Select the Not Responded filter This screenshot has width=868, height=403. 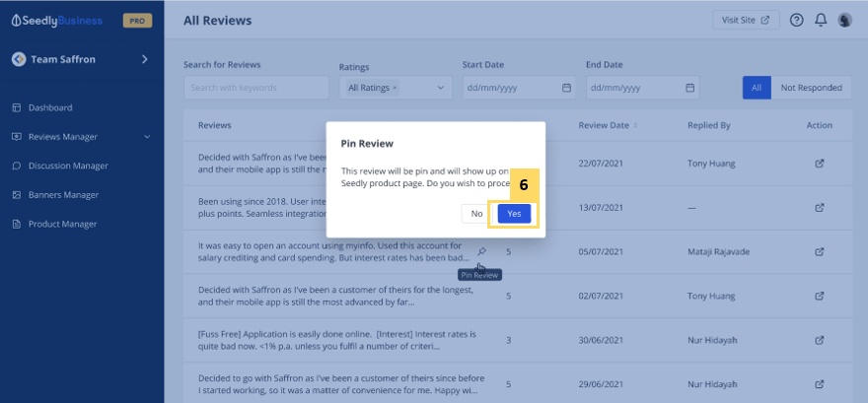(811, 88)
